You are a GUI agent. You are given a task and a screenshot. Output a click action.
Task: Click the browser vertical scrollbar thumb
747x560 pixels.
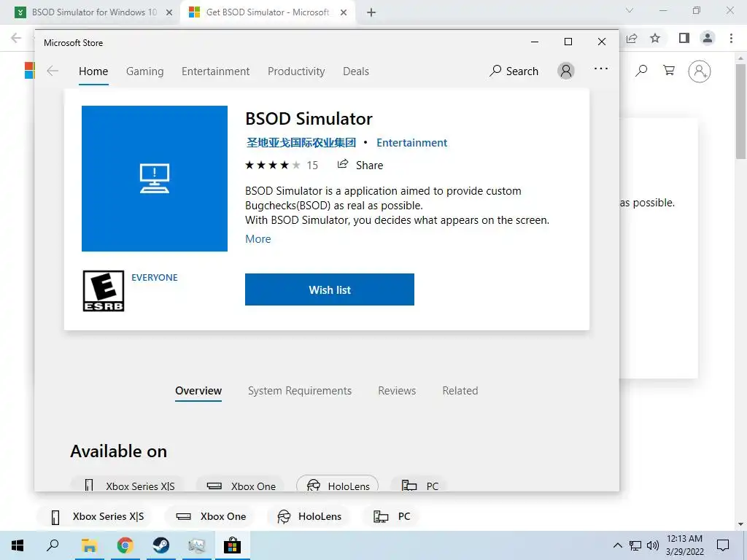click(740, 111)
